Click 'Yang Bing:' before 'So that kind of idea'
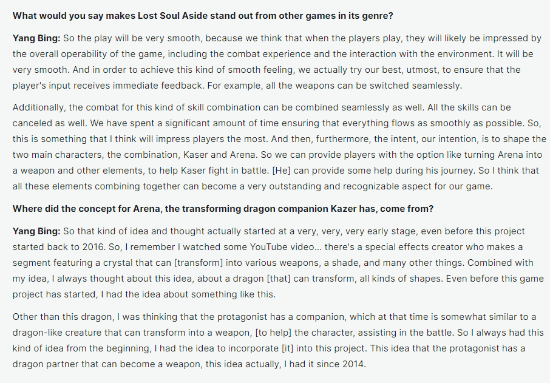This screenshot has height=383, width=550. (x=36, y=231)
